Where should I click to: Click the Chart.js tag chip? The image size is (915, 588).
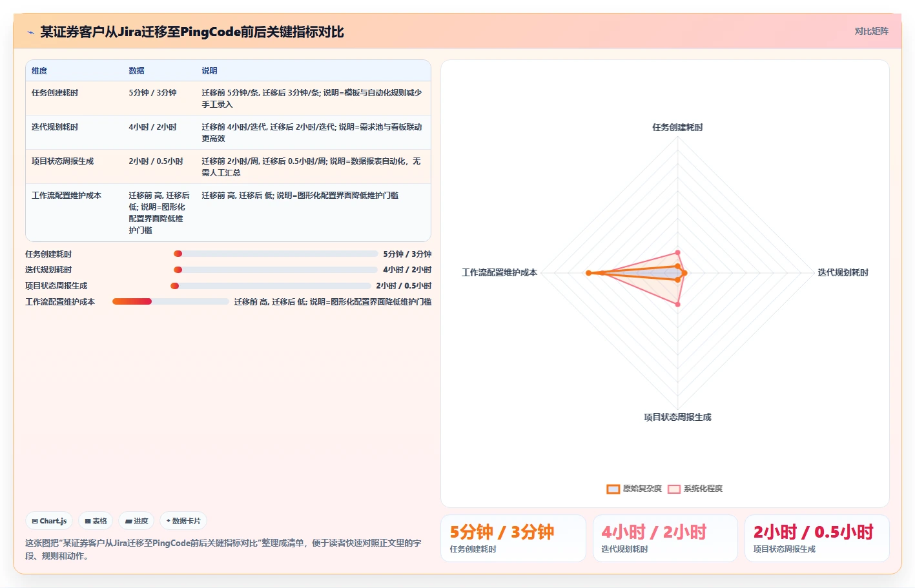(x=49, y=521)
